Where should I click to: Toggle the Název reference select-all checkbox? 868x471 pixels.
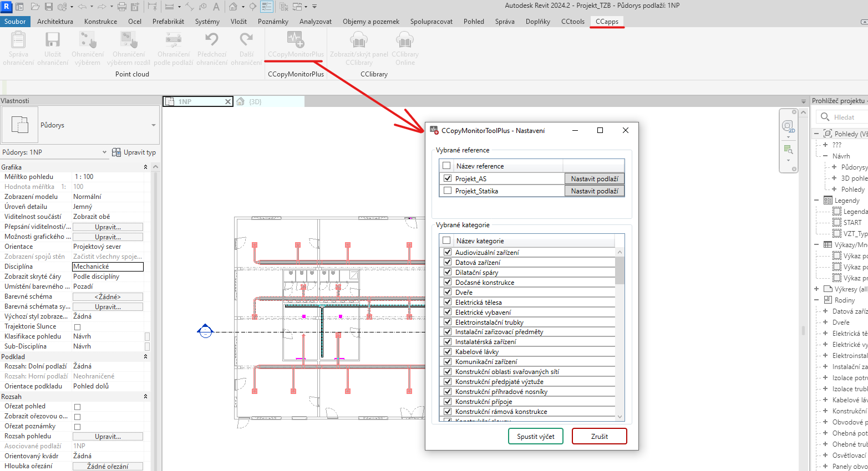click(446, 166)
